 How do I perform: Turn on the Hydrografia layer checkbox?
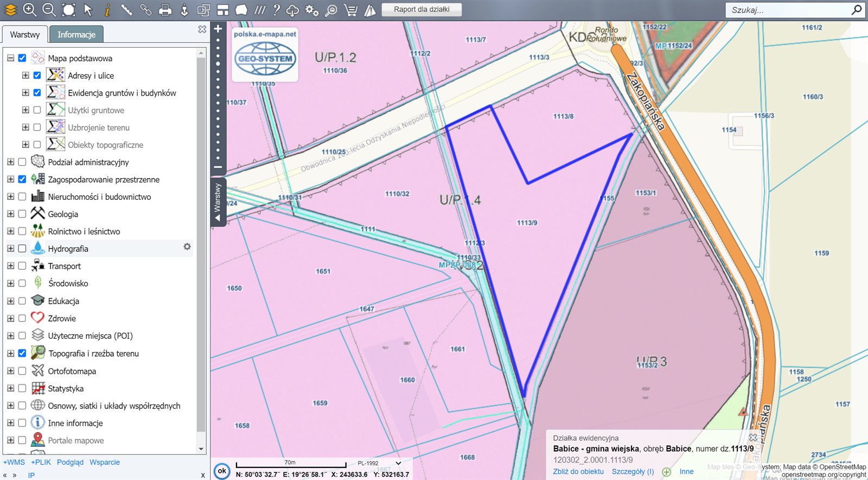22,249
